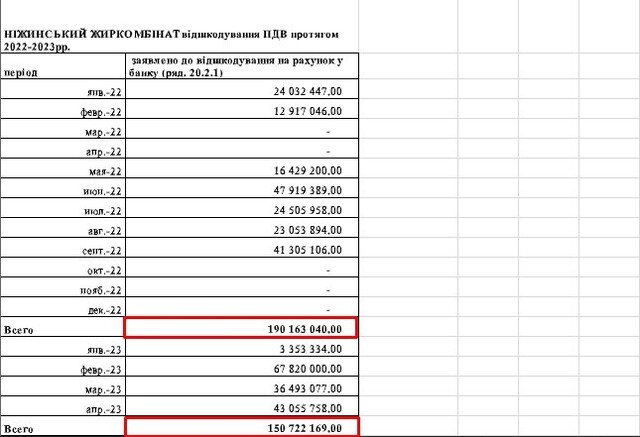Select the заявлено до відшкодування header cell
The image size is (640, 437).
(x=239, y=67)
